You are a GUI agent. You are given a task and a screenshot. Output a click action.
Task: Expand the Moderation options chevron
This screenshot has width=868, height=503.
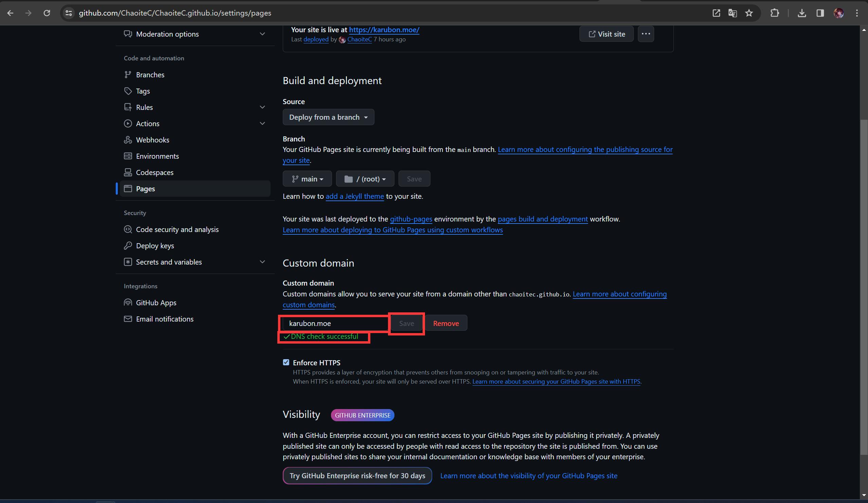pos(262,34)
